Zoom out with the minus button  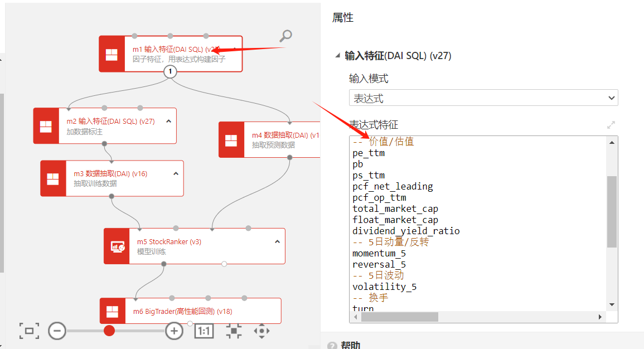pos(57,331)
